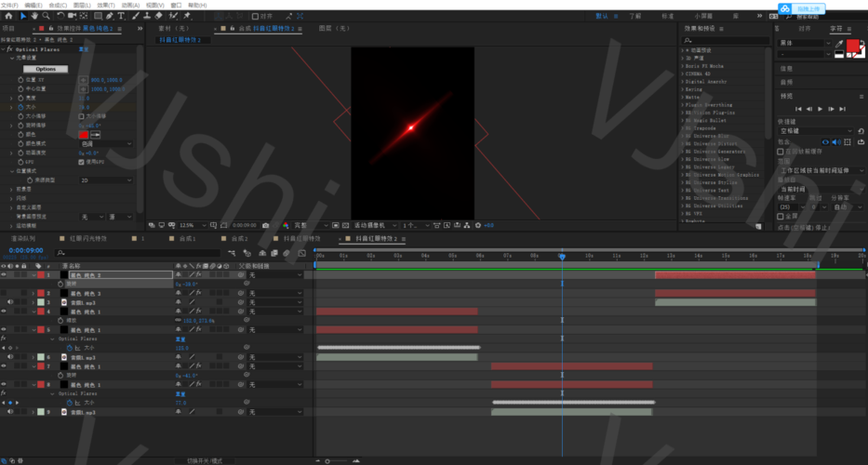This screenshot has height=465, width=868.
Task: Click pick whip for layer 1
Action: coord(241,274)
